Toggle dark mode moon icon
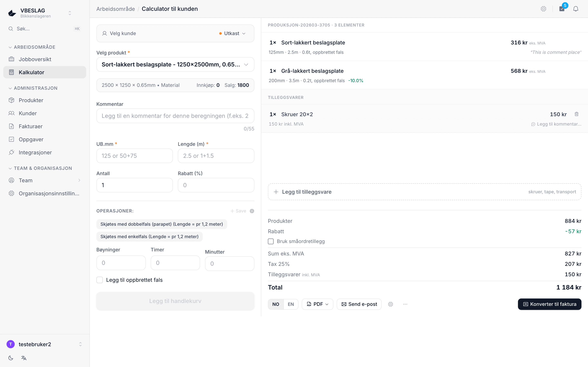Viewport: 588px width, 367px height. pyautogui.click(x=11, y=358)
